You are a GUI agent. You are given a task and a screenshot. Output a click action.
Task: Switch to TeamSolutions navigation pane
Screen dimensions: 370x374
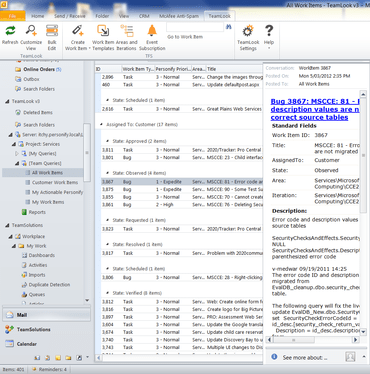tap(46, 329)
